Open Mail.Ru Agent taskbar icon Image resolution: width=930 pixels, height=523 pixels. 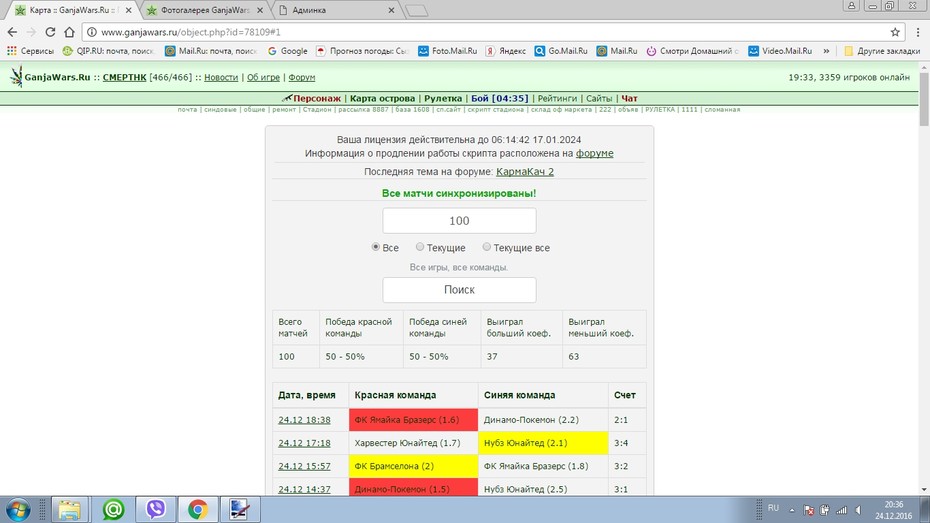coord(113,509)
